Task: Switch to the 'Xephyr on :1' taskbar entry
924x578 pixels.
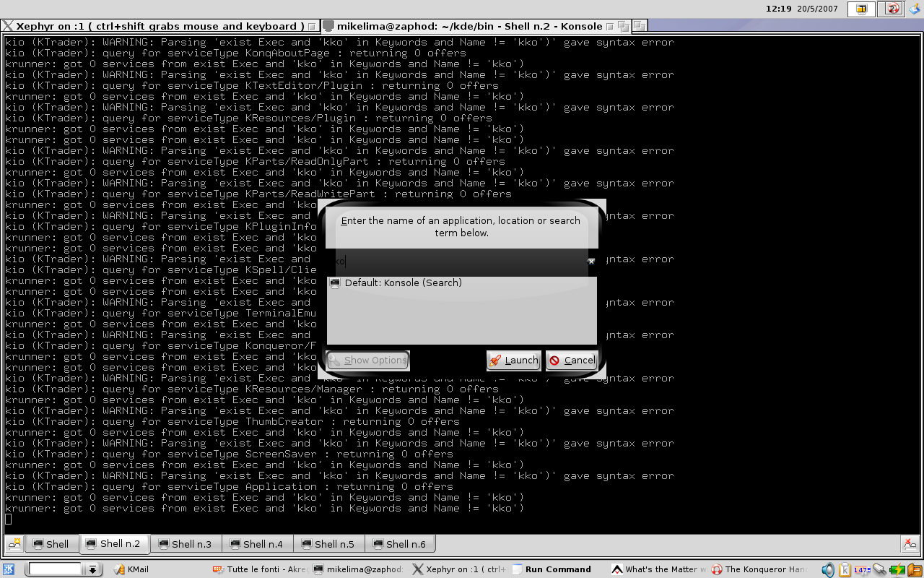Action: [460, 569]
